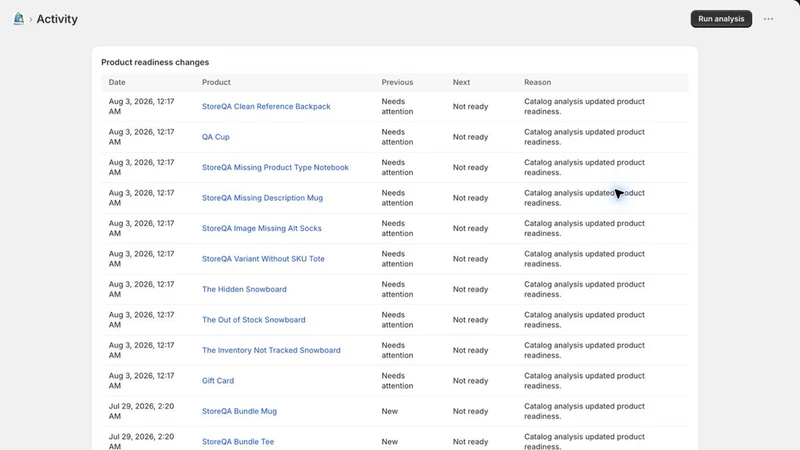Click the app logo icon beside Activity
The height and width of the screenshot is (450, 800).
pyautogui.click(x=19, y=19)
